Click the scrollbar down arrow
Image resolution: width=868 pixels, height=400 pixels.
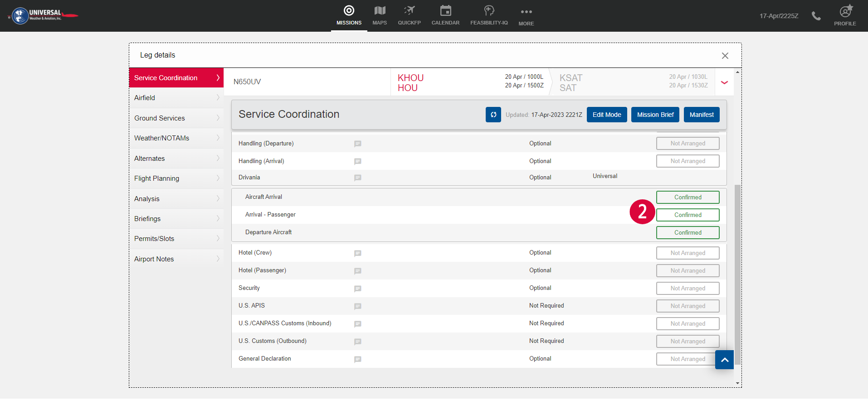click(x=737, y=383)
